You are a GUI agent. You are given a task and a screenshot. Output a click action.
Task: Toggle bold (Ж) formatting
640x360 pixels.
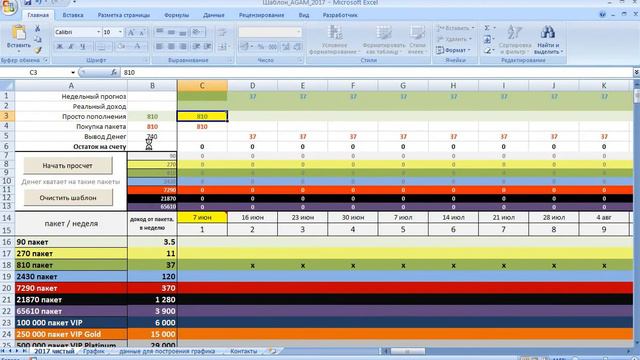pos(60,47)
